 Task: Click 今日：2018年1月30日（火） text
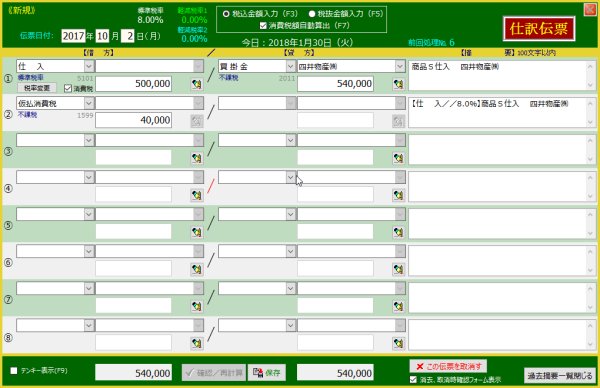click(297, 42)
